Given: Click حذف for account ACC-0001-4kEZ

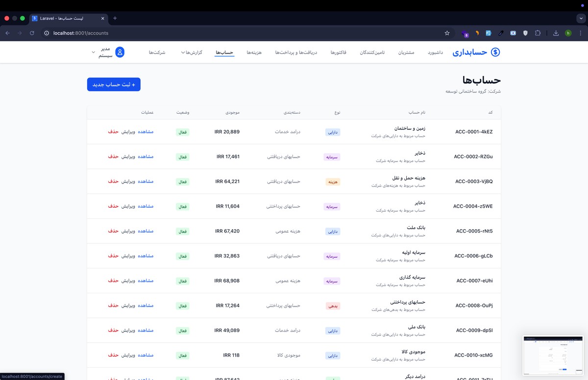Looking at the screenshot, I should point(113,132).
